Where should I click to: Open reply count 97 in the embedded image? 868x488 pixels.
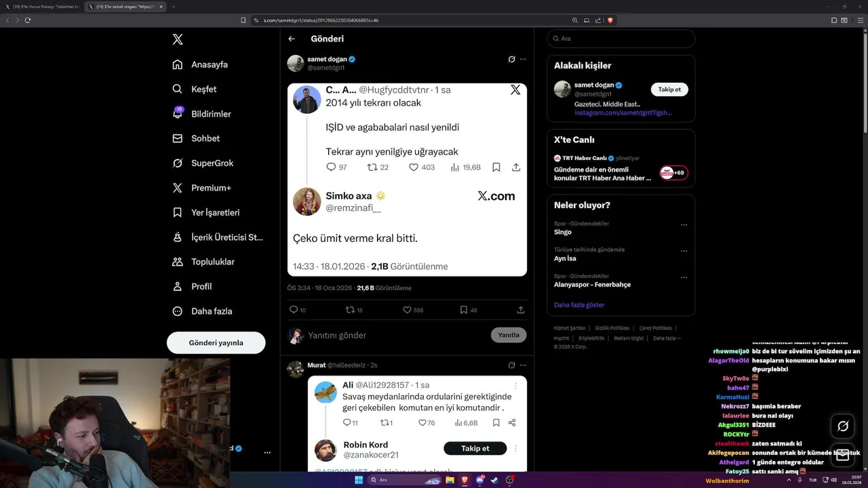336,167
